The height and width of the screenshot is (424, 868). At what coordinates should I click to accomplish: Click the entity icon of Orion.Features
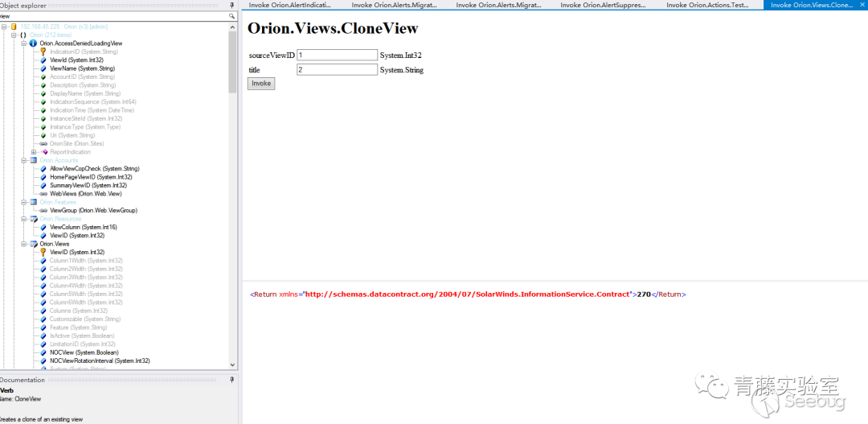pyautogui.click(x=33, y=202)
